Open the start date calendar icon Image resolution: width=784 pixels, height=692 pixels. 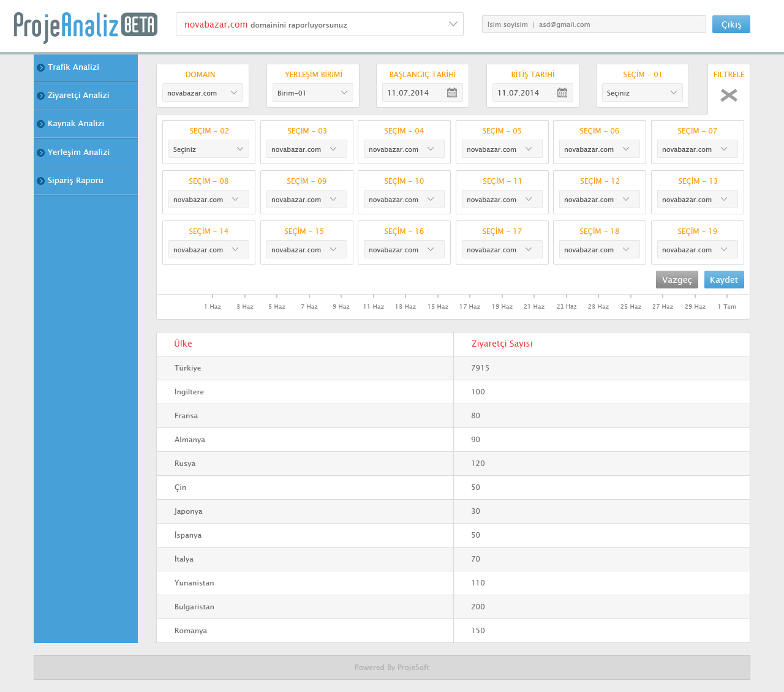(452, 93)
